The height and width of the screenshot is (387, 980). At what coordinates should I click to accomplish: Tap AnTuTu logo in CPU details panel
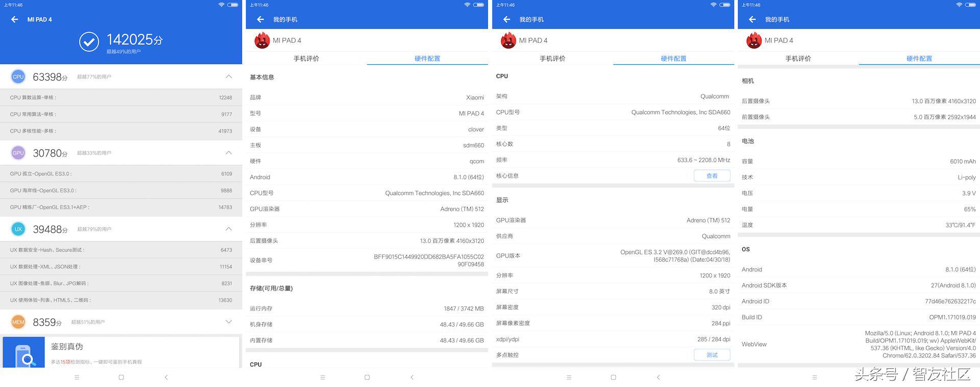click(x=508, y=40)
